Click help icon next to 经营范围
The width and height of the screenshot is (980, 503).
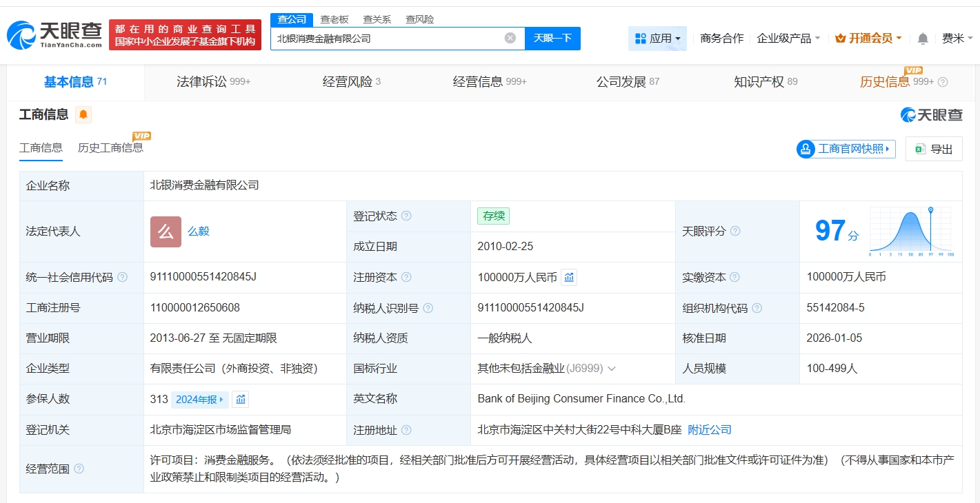click(x=79, y=469)
